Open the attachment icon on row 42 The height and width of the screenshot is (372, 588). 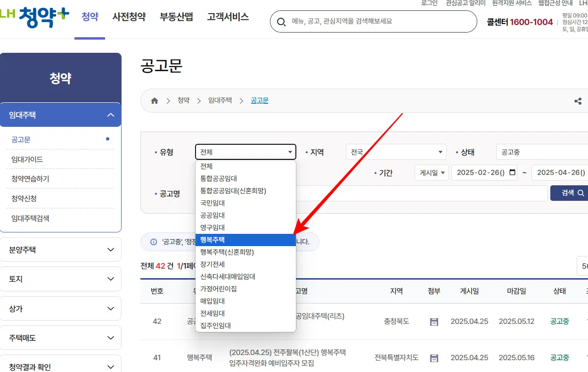click(x=433, y=321)
